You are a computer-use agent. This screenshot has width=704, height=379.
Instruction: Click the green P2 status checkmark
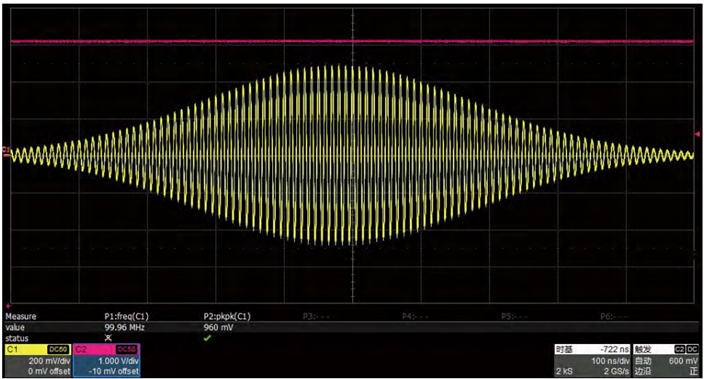pyautogui.click(x=207, y=338)
